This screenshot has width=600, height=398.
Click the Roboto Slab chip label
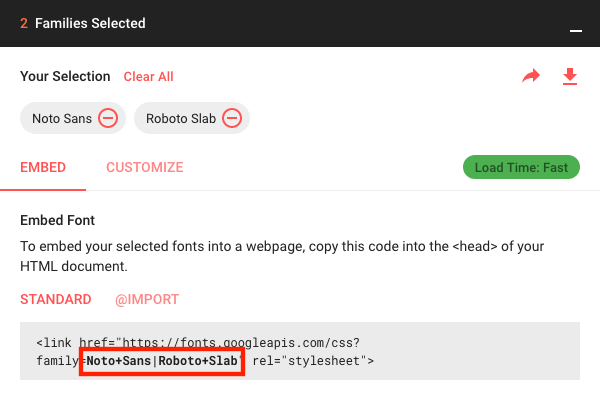[181, 118]
